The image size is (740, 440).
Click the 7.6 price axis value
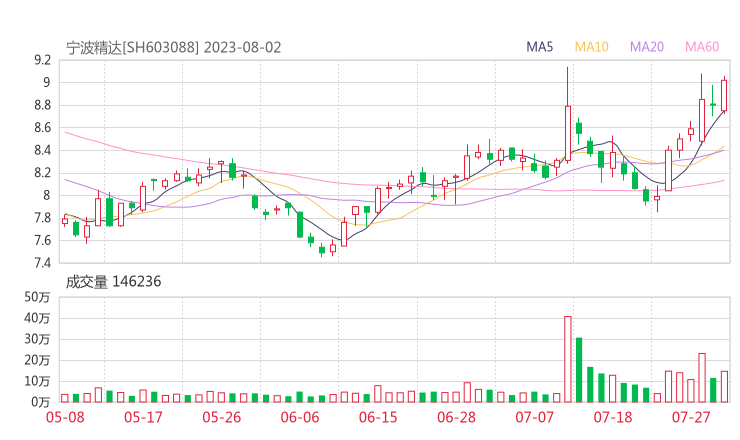point(42,241)
